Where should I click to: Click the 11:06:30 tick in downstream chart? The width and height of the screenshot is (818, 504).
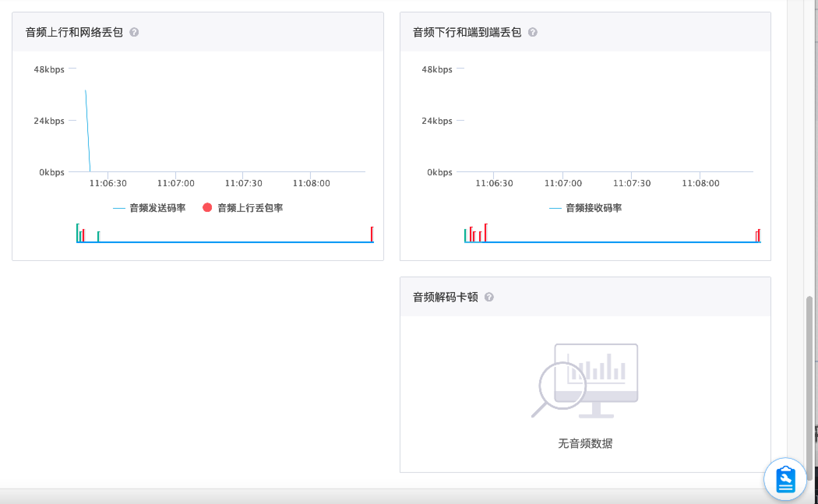494,183
